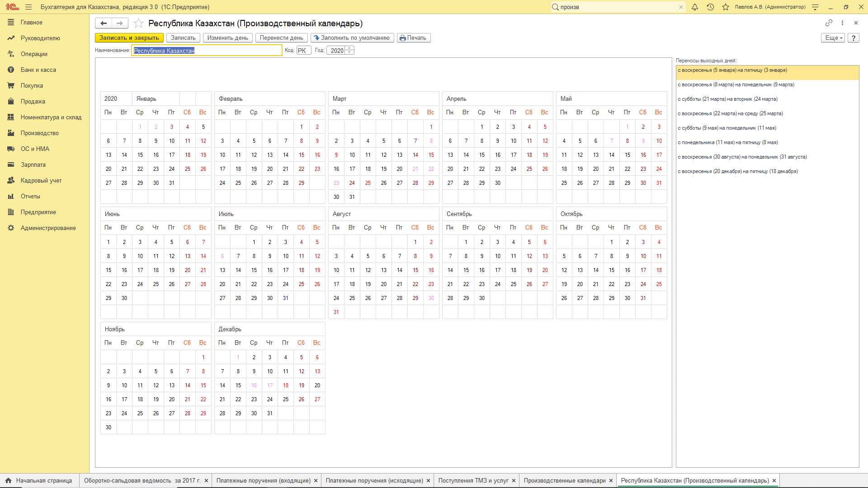Click Заполнить по умолчанию button

[352, 38]
